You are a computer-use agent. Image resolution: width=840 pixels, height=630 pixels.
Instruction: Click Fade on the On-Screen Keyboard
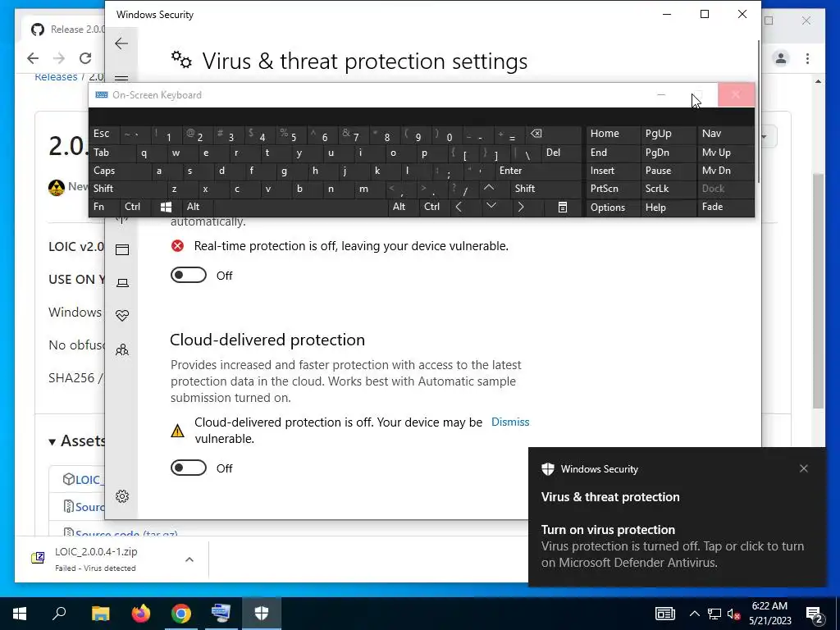726,207
